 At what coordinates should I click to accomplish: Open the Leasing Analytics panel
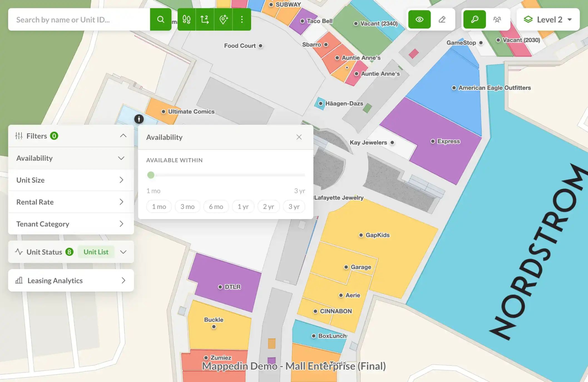tap(71, 280)
